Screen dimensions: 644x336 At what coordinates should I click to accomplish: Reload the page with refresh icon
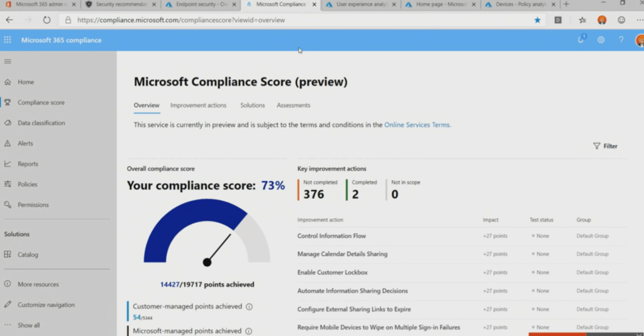(47, 20)
